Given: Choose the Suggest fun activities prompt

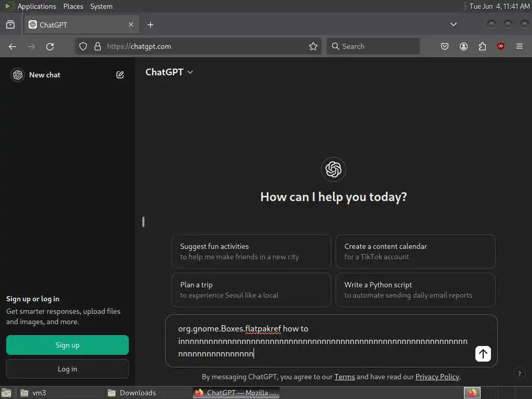Looking at the screenshot, I should (251, 251).
